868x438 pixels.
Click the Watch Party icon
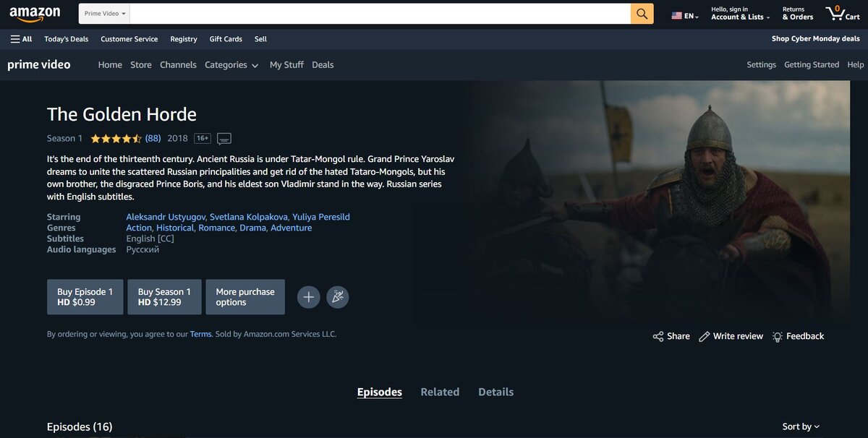(x=337, y=297)
